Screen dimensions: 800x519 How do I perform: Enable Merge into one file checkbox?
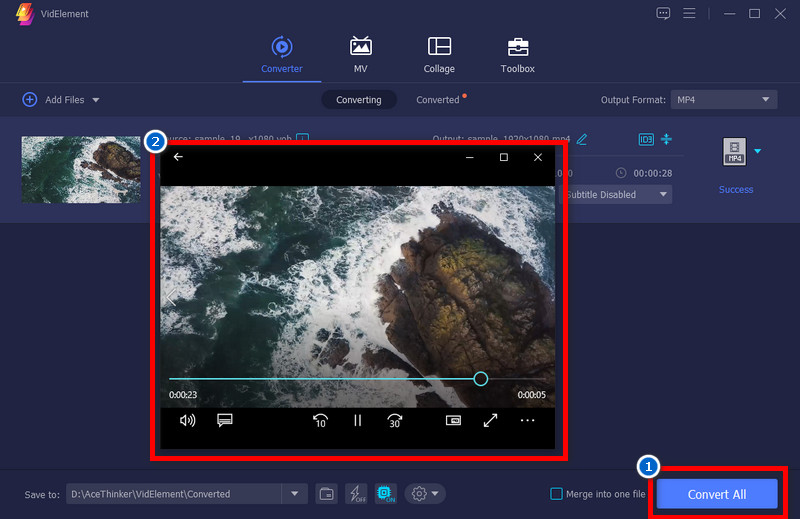pyautogui.click(x=556, y=494)
